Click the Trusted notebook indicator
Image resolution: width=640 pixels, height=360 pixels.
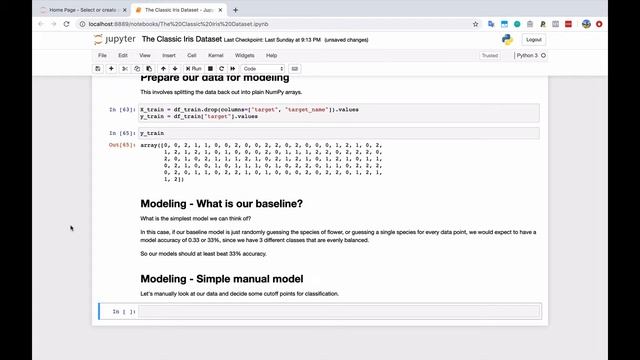[x=489, y=56]
